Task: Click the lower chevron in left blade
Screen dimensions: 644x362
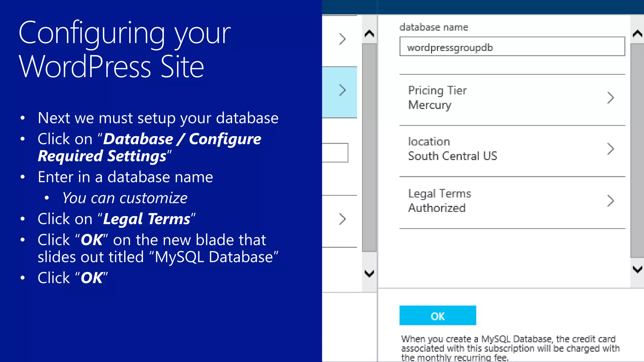Action: pos(342,219)
